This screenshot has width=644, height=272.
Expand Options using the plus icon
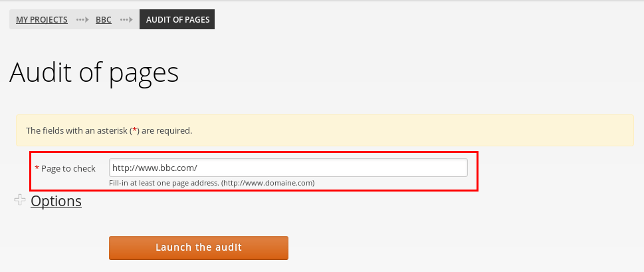coord(20,200)
